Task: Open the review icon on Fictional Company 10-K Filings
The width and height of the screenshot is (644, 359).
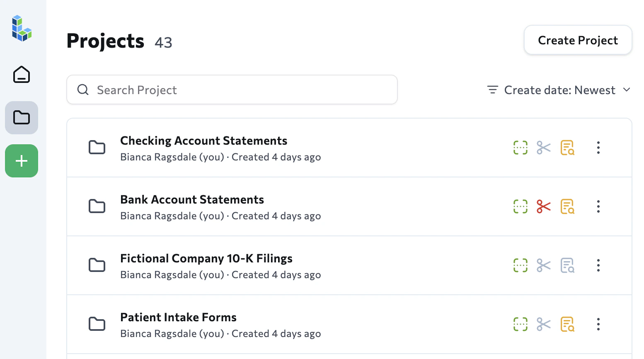Action: pyautogui.click(x=567, y=265)
